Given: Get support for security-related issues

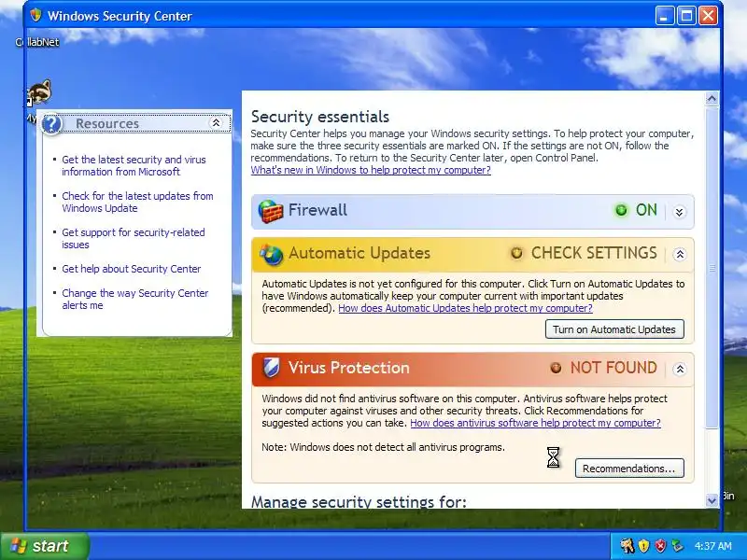Looking at the screenshot, I should click(134, 239).
